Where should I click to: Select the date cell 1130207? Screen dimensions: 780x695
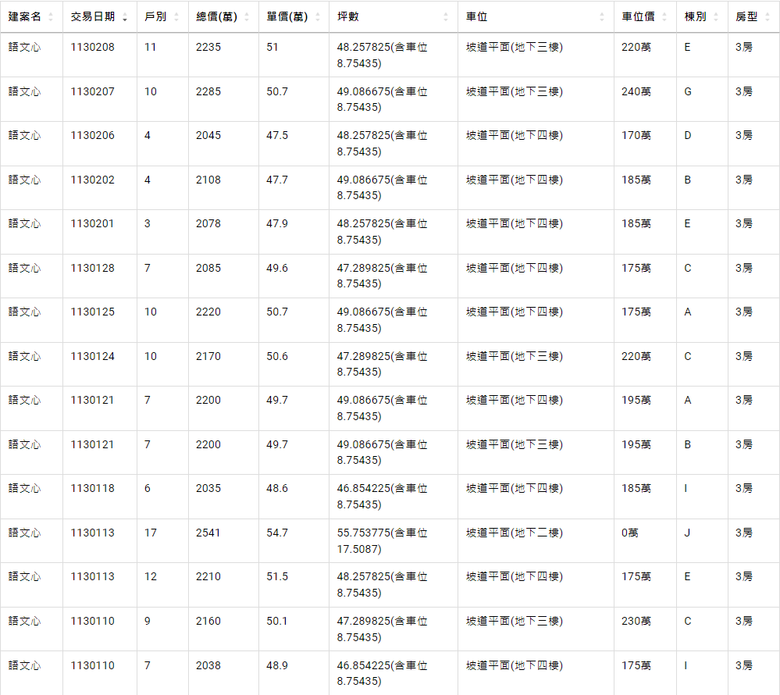93,92
